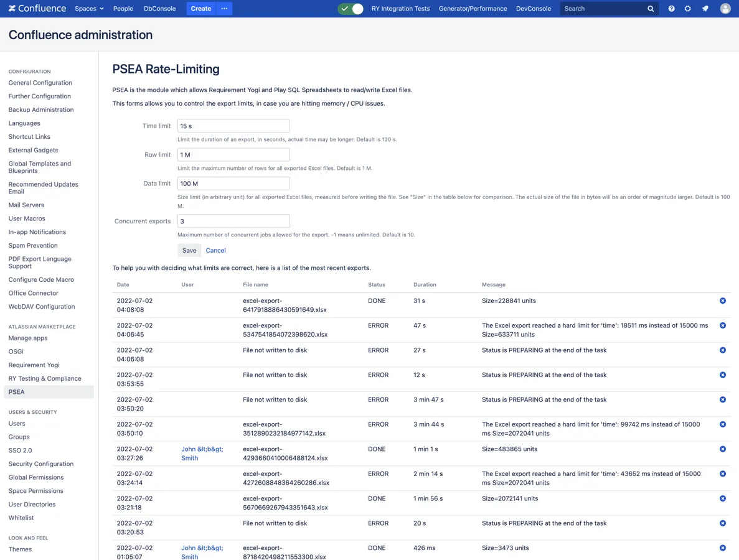Delete the 03:21:18 export entry

723,498
